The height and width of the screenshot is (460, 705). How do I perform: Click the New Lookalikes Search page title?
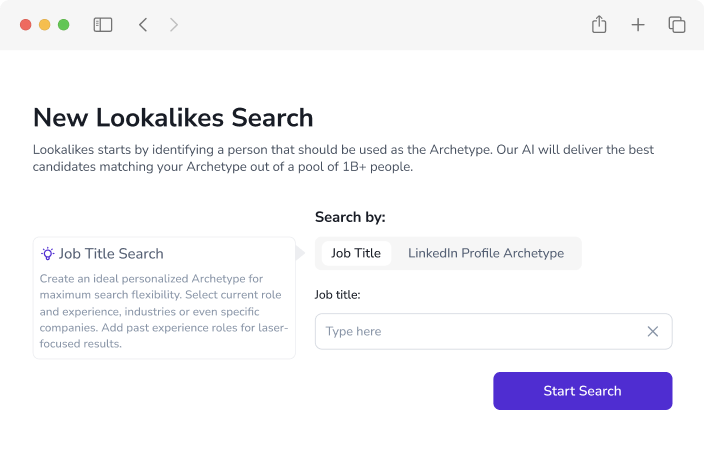[173, 118]
